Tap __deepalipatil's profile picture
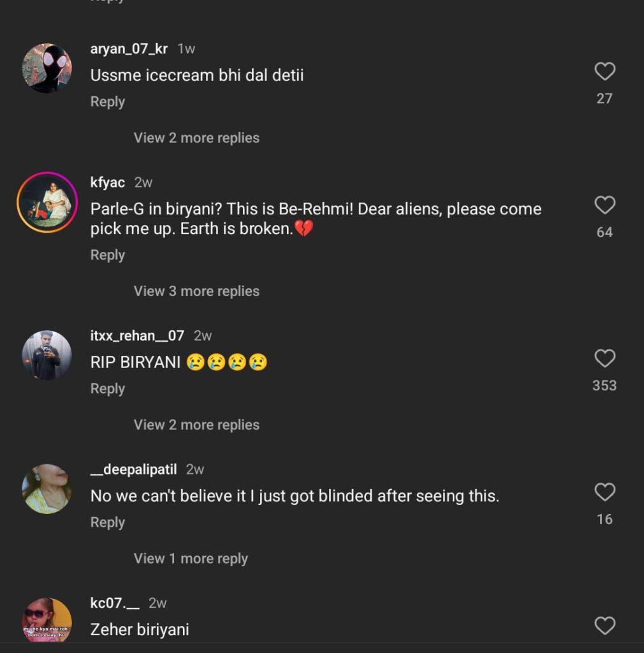Screen dimensions: 644x653 tap(47, 489)
